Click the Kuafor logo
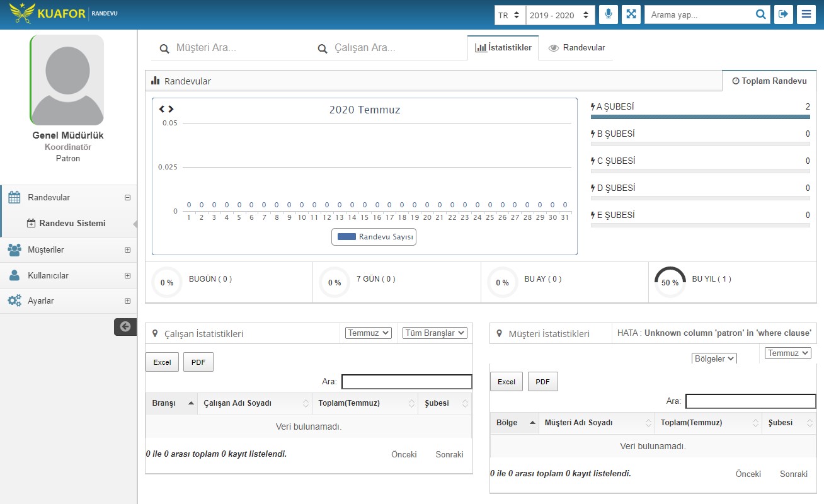This screenshot has height=504, width=824. [64, 13]
